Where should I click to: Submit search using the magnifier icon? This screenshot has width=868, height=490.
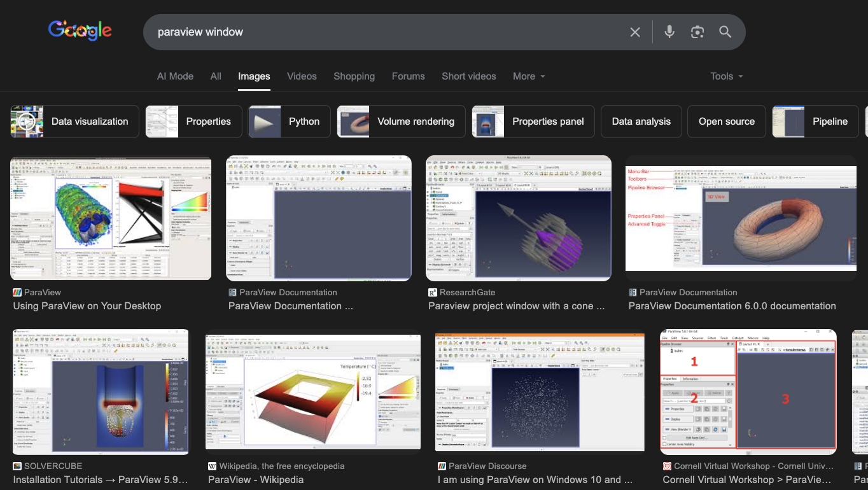tap(725, 32)
